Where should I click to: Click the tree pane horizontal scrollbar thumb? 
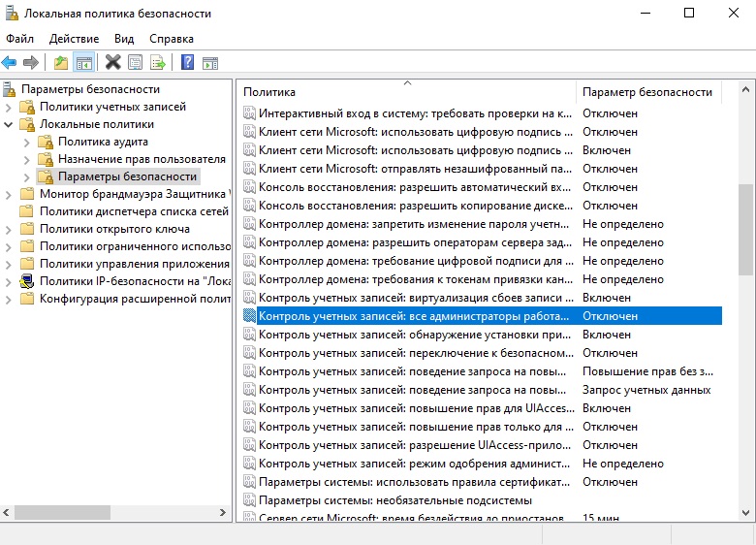point(62,512)
